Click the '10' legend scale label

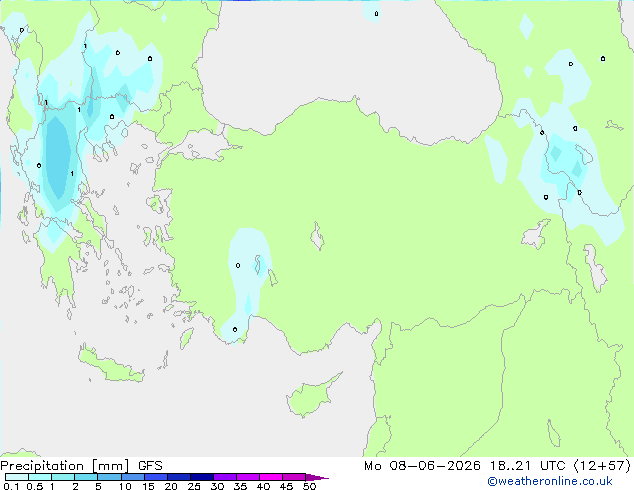(125, 486)
